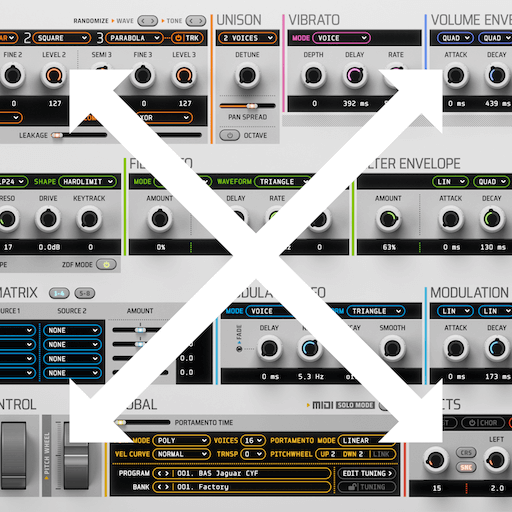Click the pitchwheel UP 2 range value
Image resolution: width=512 pixels, height=512 pixels.
click(328, 454)
